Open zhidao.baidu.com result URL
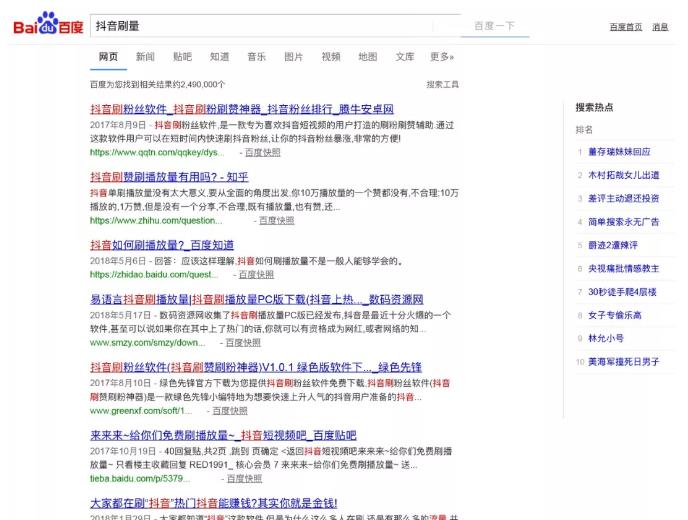 154,274
